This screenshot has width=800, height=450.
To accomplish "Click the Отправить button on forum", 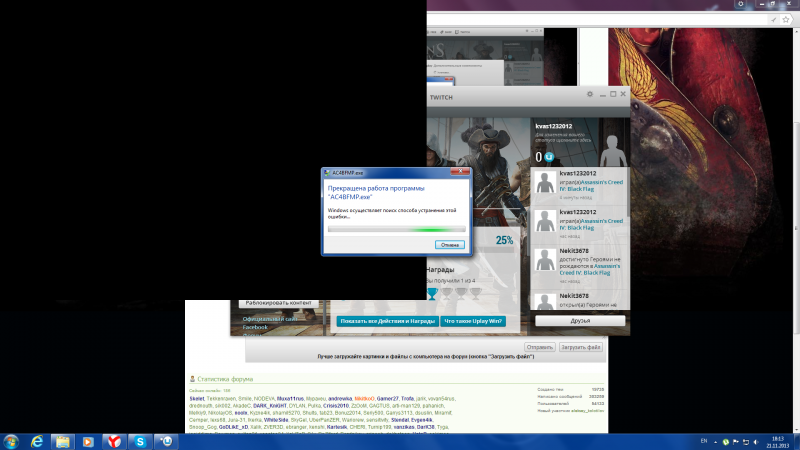I will (x=539, y=347).
